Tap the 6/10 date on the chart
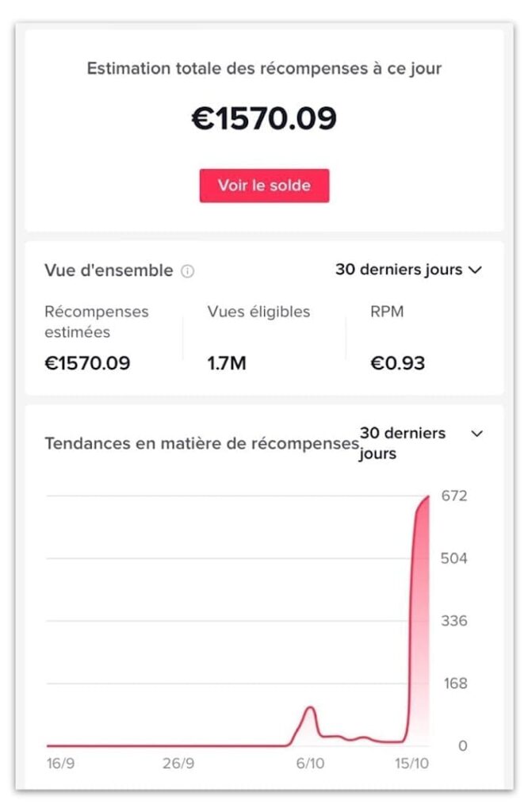 click(x=310, y=763)
